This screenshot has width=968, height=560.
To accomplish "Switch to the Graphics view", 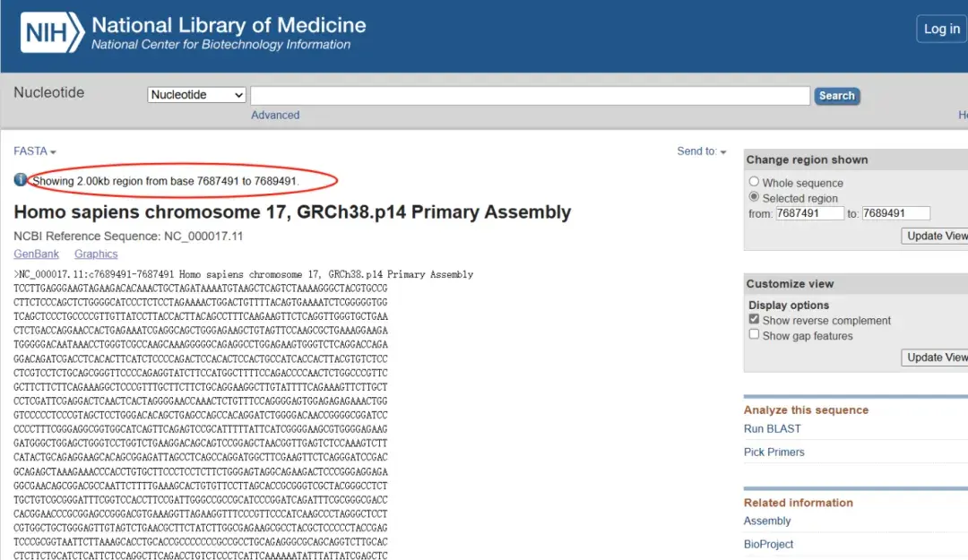I will click(95, 254).
